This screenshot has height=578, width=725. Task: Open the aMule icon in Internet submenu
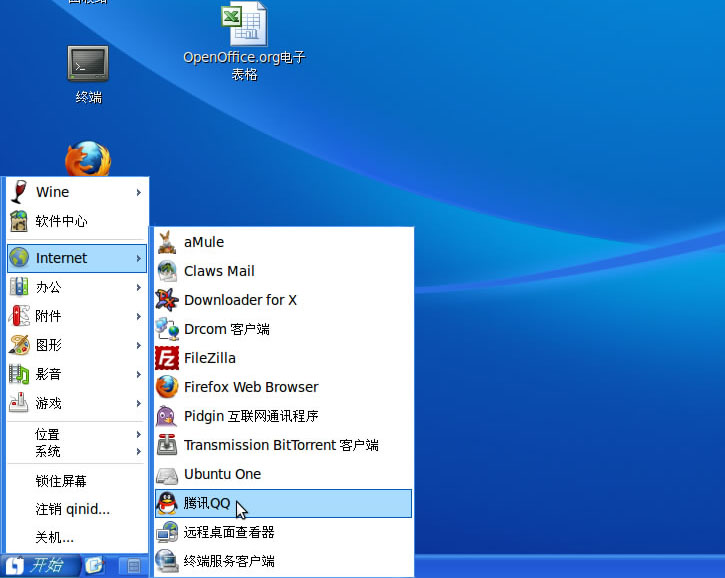(167, 242)
